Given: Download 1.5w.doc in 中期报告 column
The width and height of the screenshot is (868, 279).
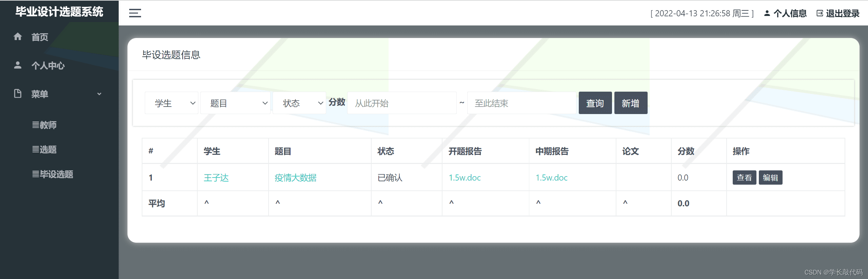Looking at the screenshot, I should [551, 178].
